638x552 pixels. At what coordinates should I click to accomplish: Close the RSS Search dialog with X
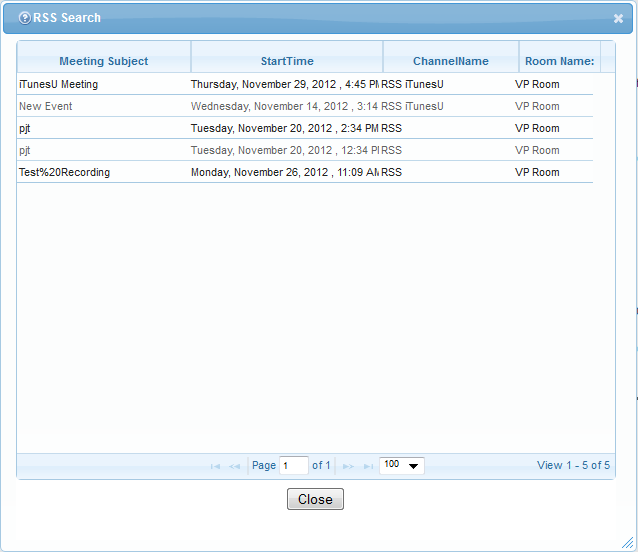click(618, 18)
